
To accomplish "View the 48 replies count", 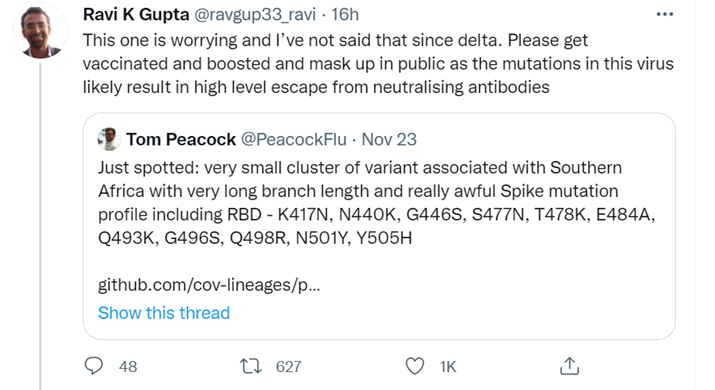I will 128,366.
